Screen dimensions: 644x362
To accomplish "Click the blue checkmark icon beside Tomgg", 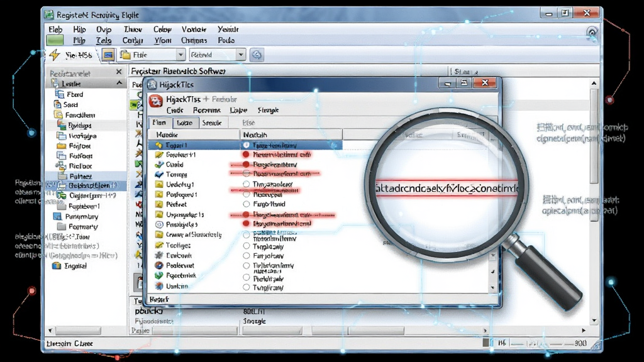I will click(x=159, y=175).
